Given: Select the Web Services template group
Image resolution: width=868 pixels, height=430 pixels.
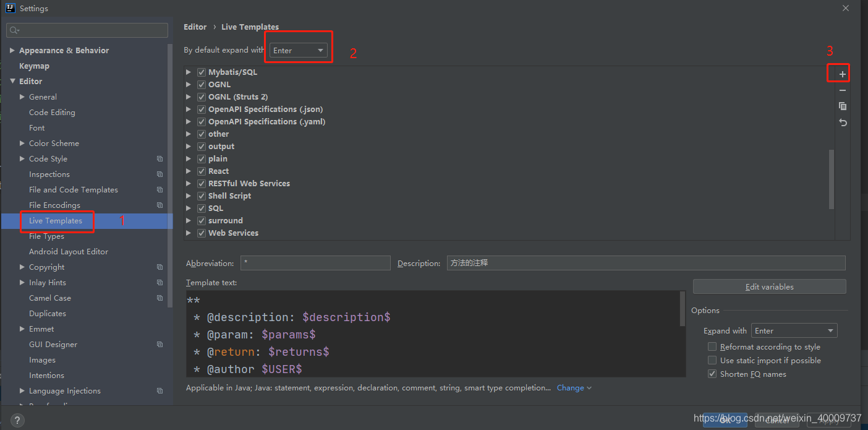Looking at the screenshot, I should (x=233, y=233).
